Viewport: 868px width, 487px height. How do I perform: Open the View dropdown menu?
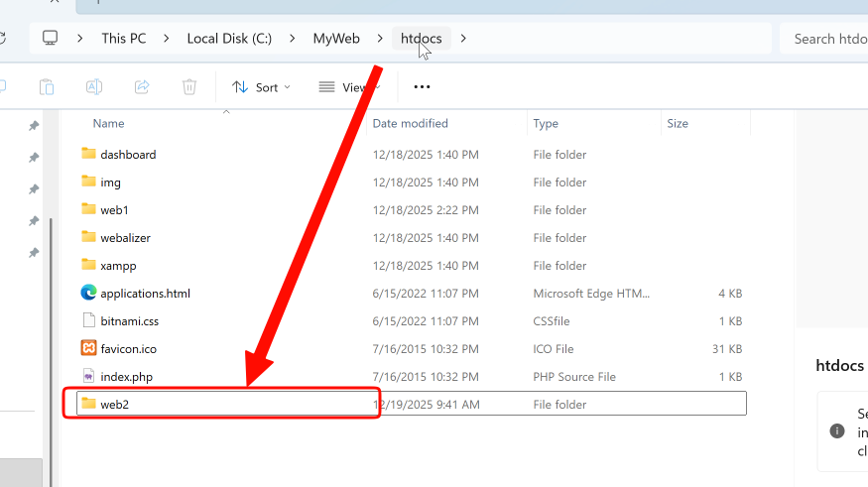[x=349, y=87]
